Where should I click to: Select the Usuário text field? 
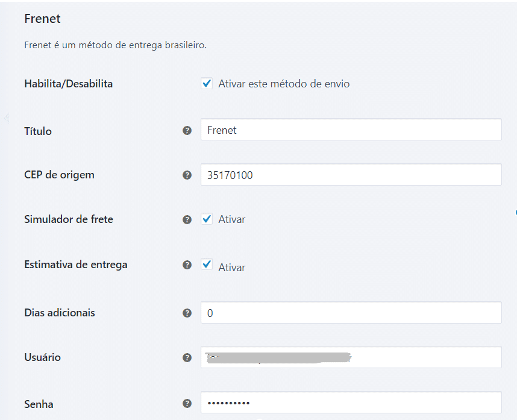pyautogui.click(x=351, y=357)
